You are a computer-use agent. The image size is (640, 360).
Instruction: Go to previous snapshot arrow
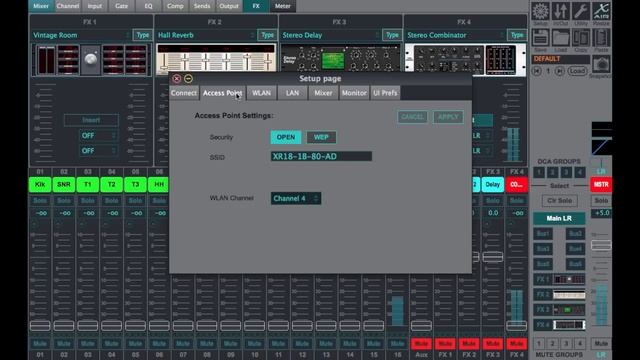[x=537, y=71]
